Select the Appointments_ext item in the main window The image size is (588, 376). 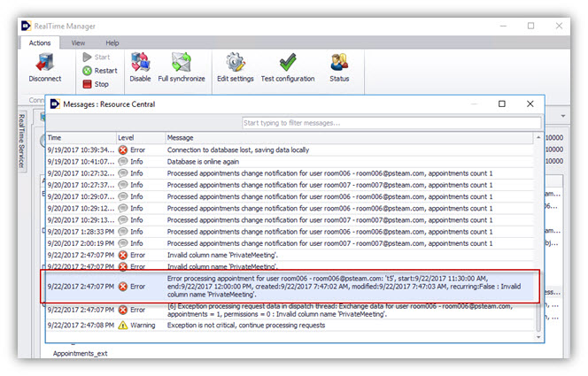tap(81, 354)
